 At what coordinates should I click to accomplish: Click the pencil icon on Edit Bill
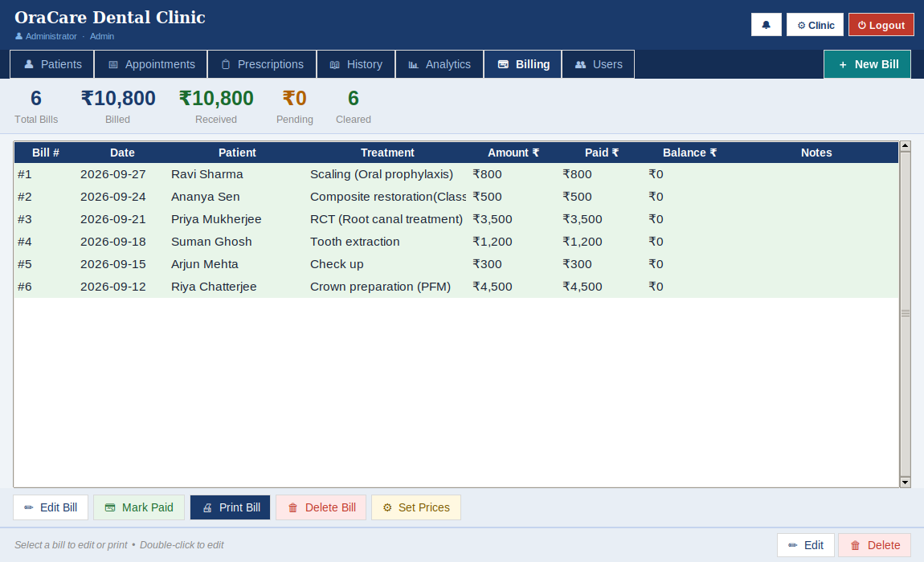(28, 507)
